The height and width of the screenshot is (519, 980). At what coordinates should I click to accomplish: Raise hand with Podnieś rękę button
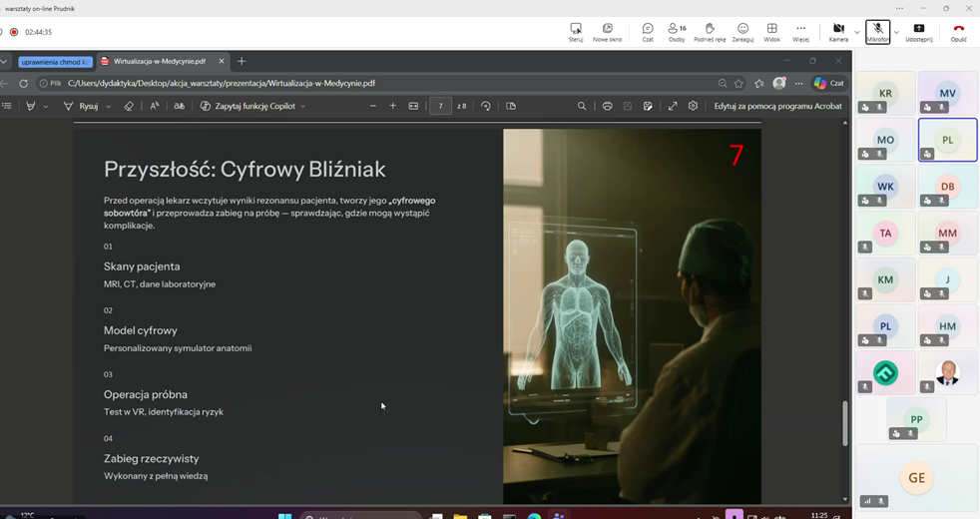(709, 31)
